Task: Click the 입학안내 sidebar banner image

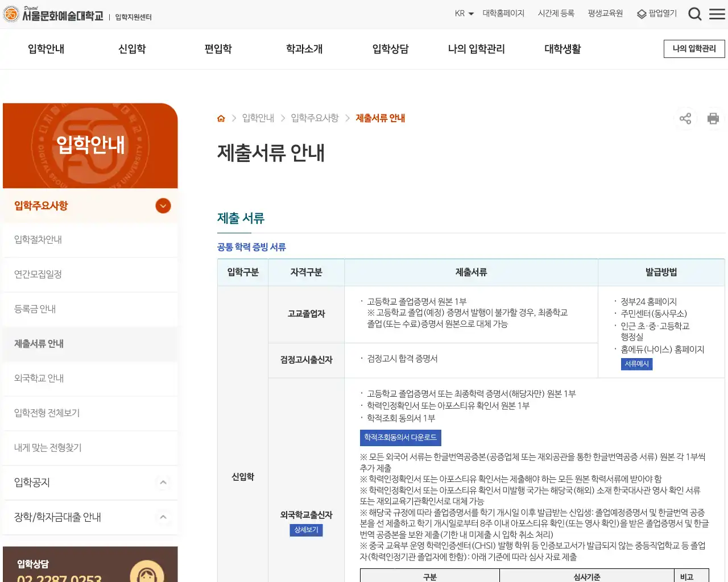Action: click(90, 145)
